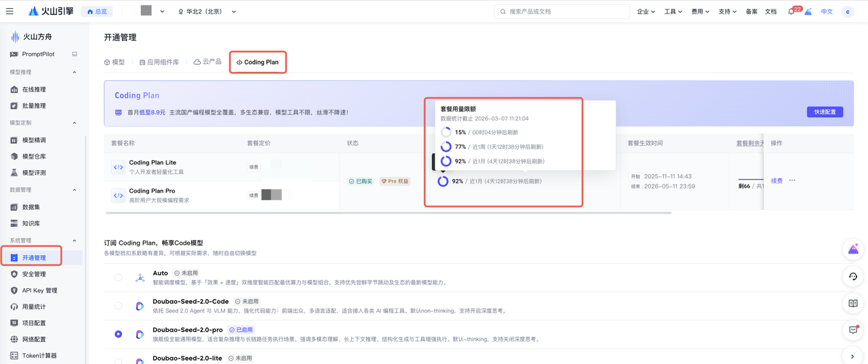Click the 续费 link in 操作 column

point(776,181)
